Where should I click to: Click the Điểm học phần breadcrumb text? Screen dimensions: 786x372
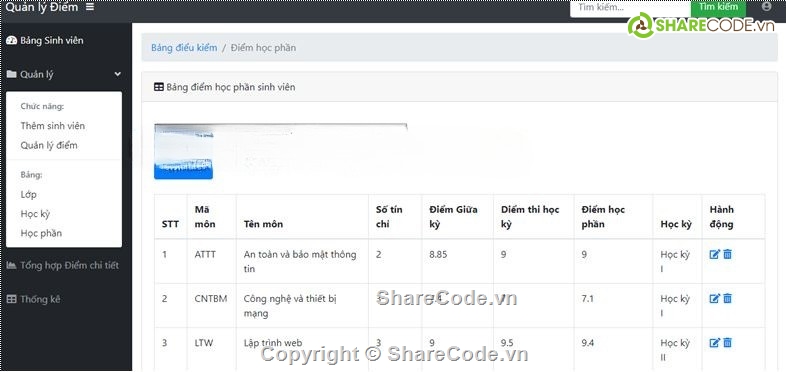click(263, 48)
